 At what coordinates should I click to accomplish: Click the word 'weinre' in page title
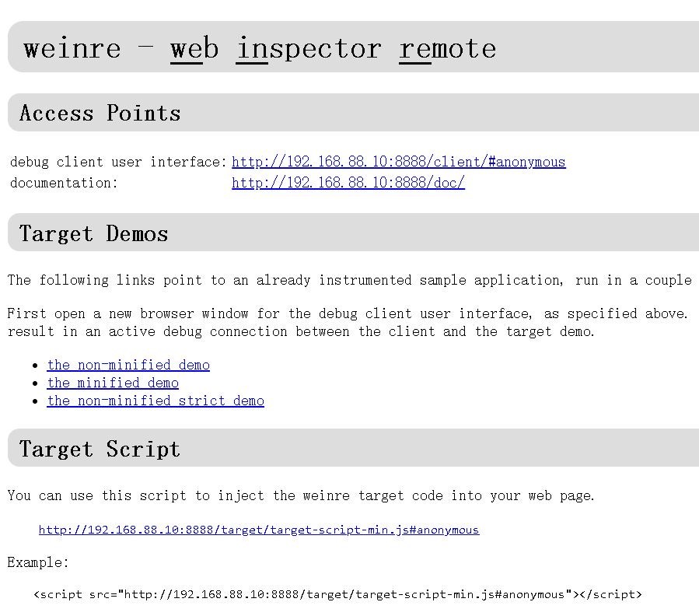click(x=72, y=48)
